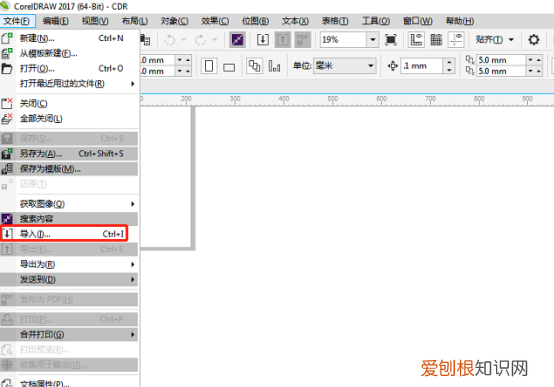Choose 新建(N)... from the File menu
The image size is (554, 387).
tap(69, 38)
